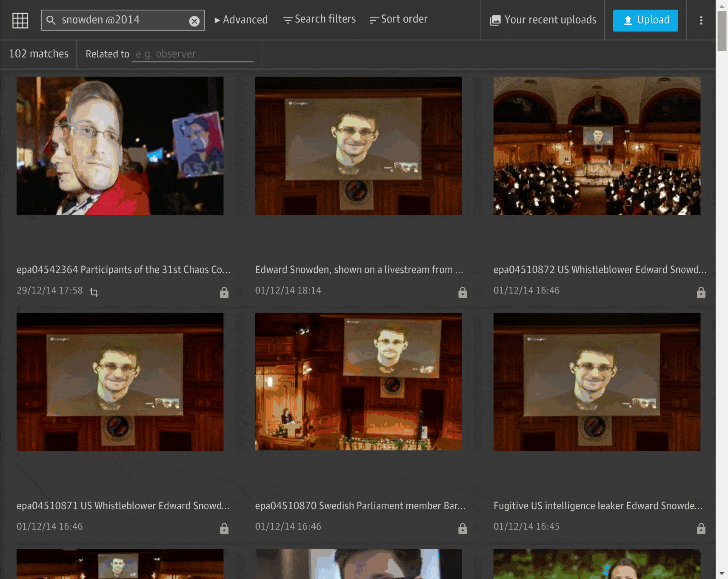Select the title 'Fugitive US intelligence leaker Edward Snowde...'
This screenshot has width=728, height=579.
[x=598, y=506]
